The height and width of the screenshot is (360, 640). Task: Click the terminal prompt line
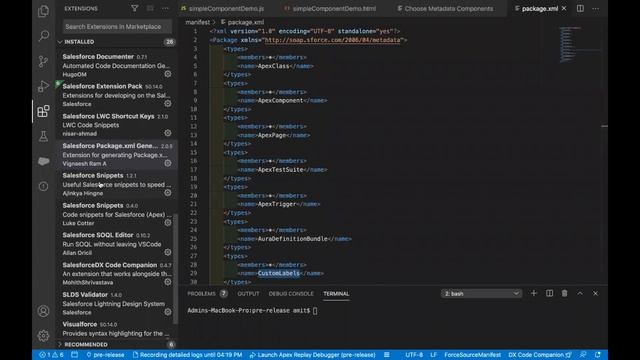coord(252,311)
